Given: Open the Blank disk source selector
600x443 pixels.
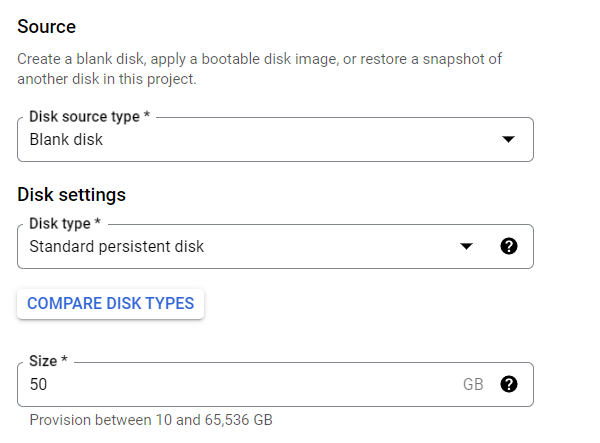Looking at the screenshot, I should (275, 139).
